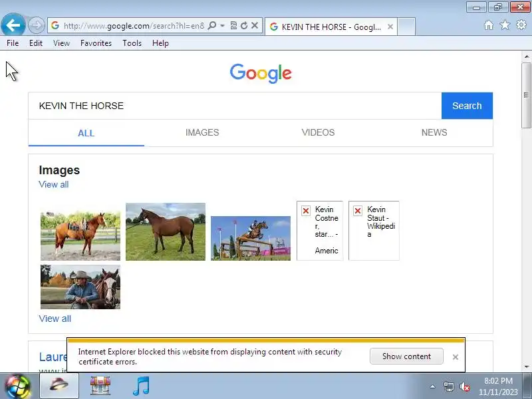Open the clock showing 8:02 PM
532x399 pixels.
click(x=498, y=386)
